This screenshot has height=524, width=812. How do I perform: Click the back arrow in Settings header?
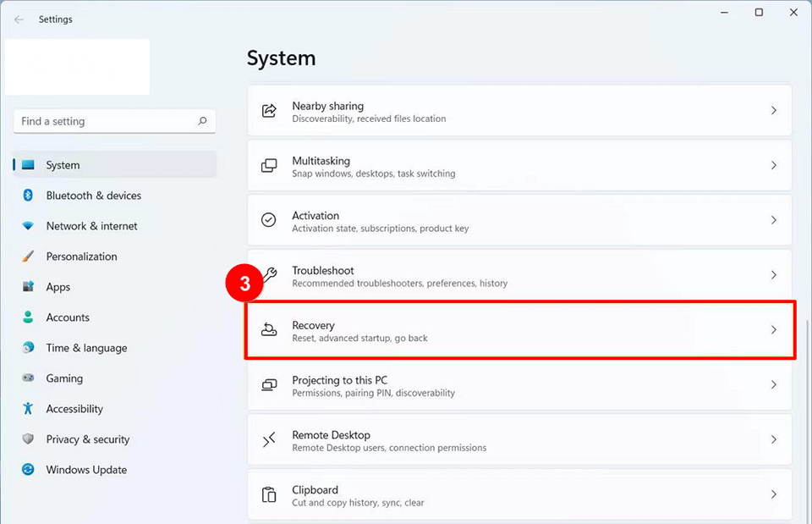click(19, 19)
